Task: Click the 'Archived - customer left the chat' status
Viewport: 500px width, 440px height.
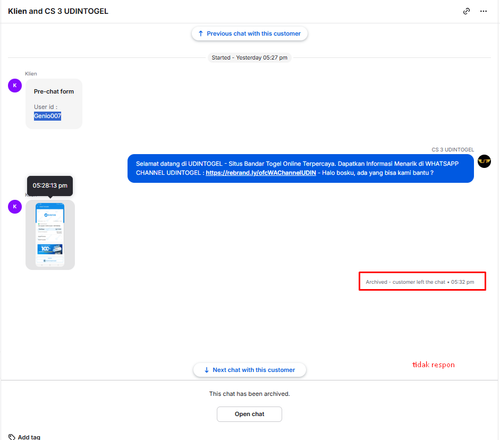Action: [x=420, y=282]
